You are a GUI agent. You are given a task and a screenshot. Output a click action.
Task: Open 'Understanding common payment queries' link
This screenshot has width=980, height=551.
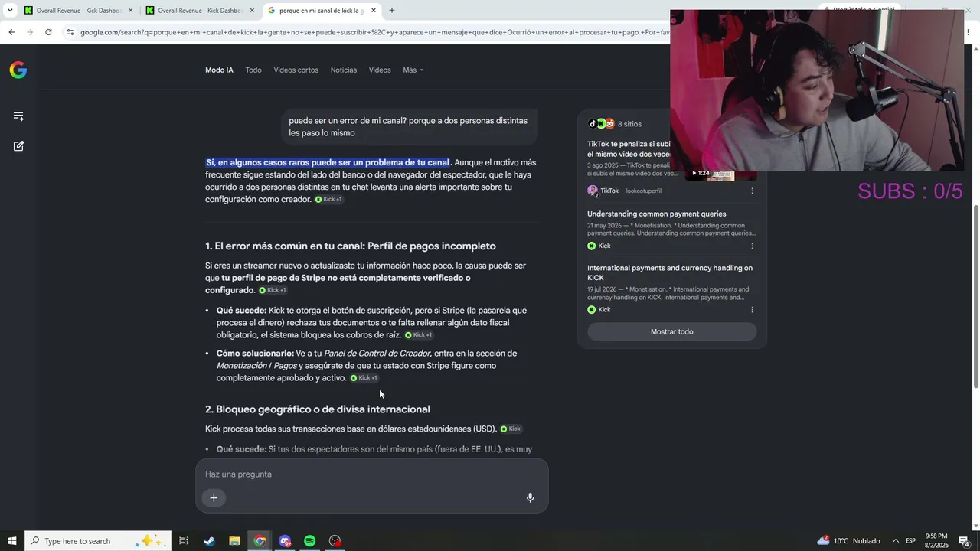656,214
